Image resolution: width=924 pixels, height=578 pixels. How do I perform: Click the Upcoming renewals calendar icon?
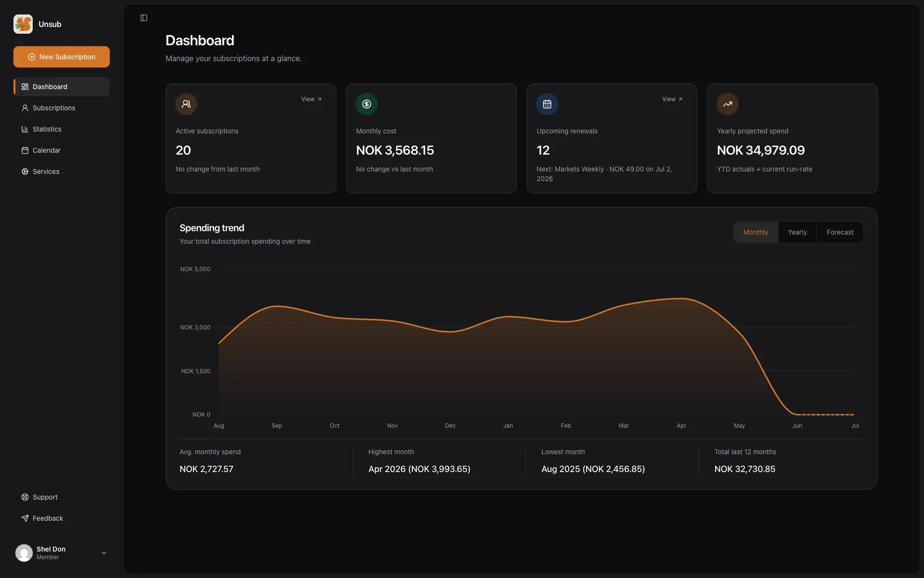[x=547, y=104]
